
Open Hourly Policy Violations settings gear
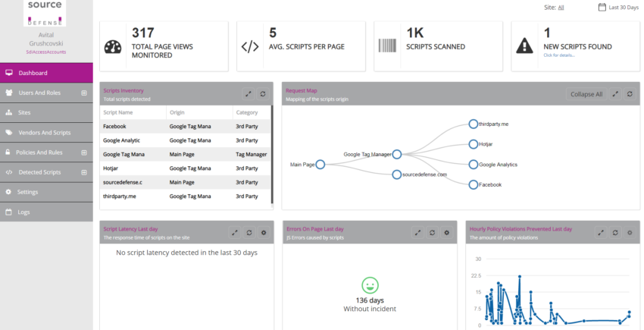click(630, 232)
